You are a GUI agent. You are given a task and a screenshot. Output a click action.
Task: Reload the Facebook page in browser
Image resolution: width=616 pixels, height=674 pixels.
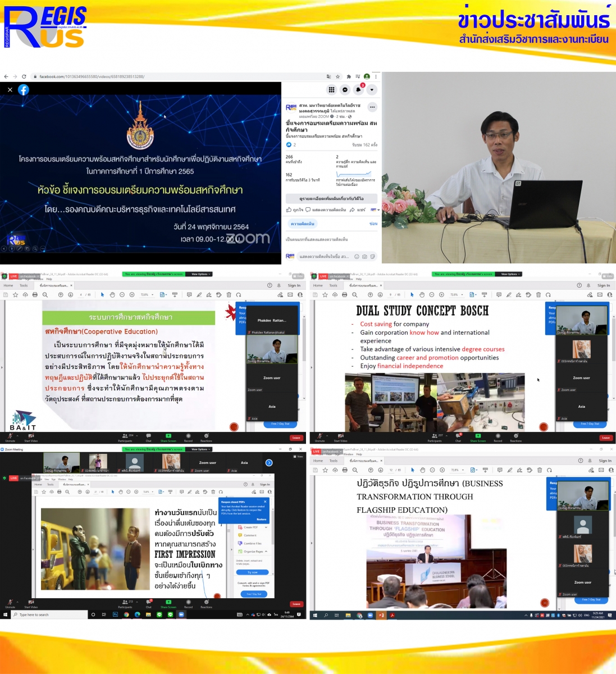[24, 76]
